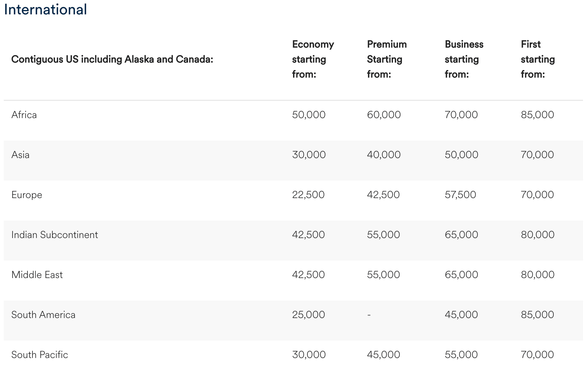Click the Economy starting from column header

point(313,59)
